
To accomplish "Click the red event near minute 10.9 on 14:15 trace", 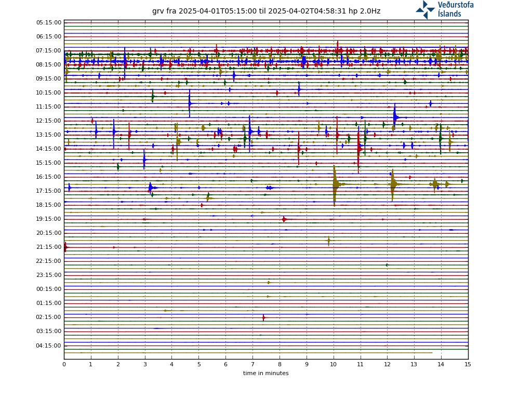I will [x=358, y=149].
